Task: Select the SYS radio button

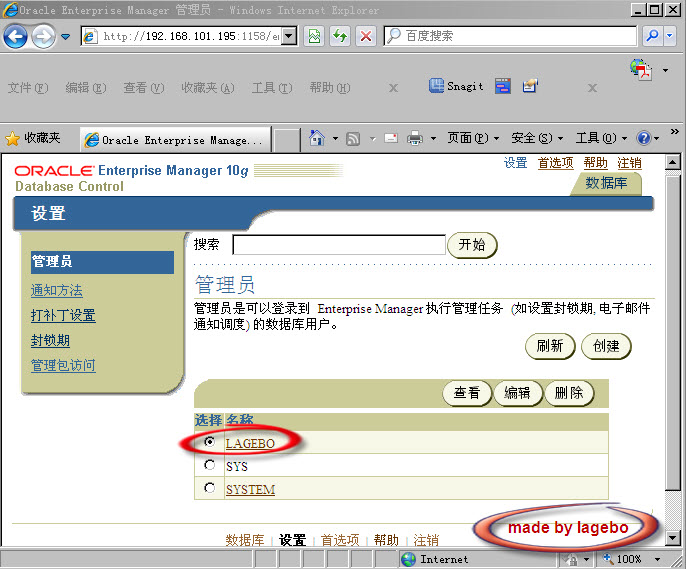Action: pos(210,464)
